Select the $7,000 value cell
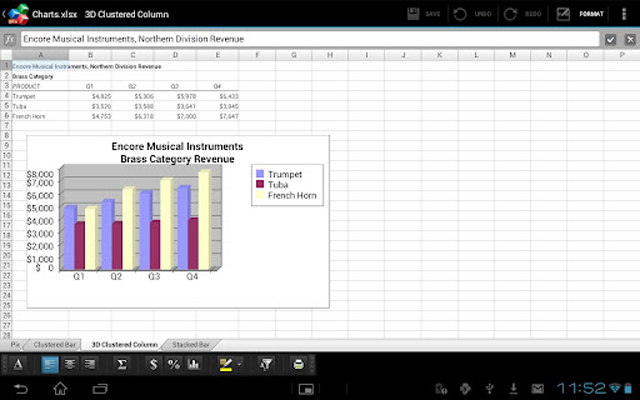Screen dimensions: 640x400 click(x=176, y=116)
